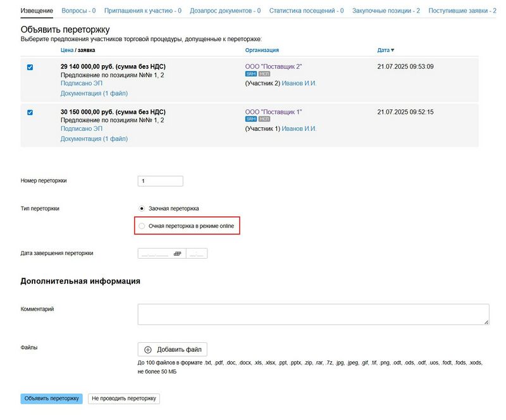Open the Вопросы tab
This screenshot has width=506, height=420.
(78, 11)
